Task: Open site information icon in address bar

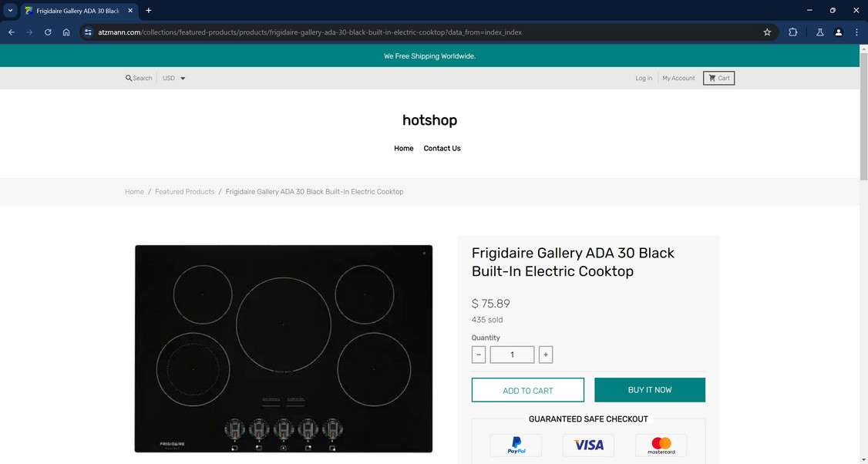Action: pos(88,32)
